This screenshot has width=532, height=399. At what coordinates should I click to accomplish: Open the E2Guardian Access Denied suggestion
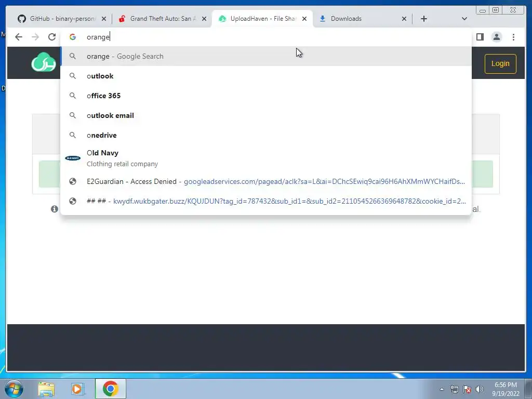pyautogui.click(x=266, y=181)
